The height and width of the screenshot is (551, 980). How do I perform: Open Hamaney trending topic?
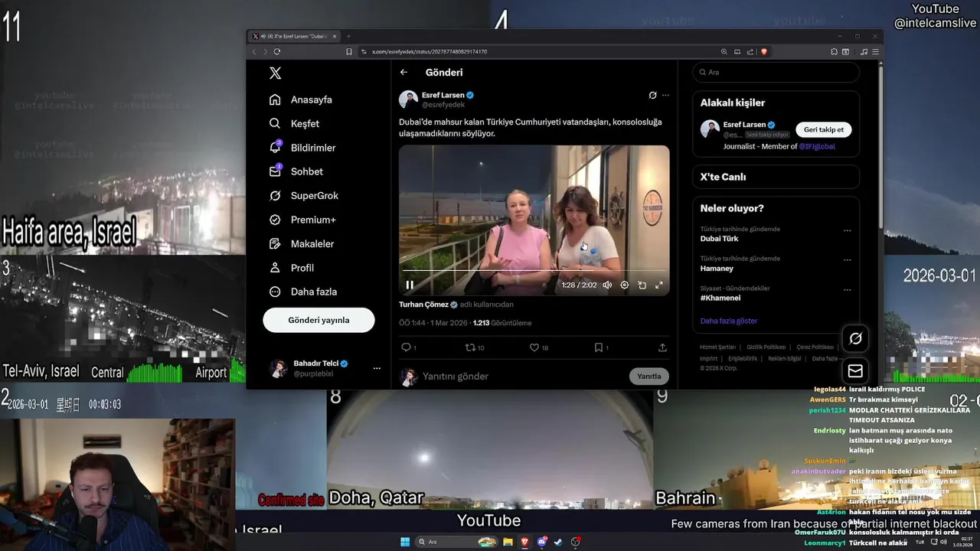[x=717, y=269]
